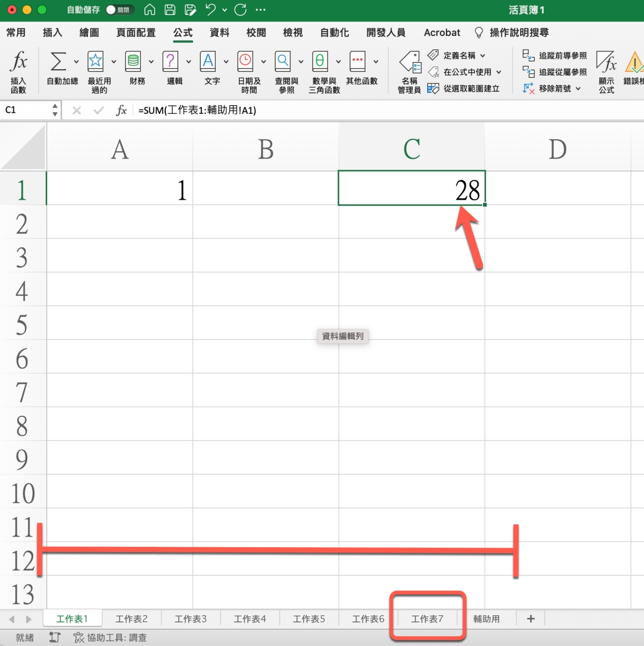Click the previous sheet navigation arrow

[12, 619]
